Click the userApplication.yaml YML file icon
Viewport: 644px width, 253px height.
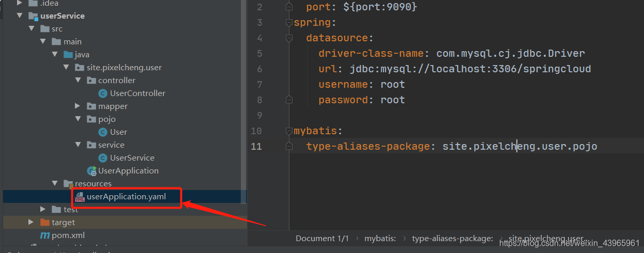click(80, 197)
